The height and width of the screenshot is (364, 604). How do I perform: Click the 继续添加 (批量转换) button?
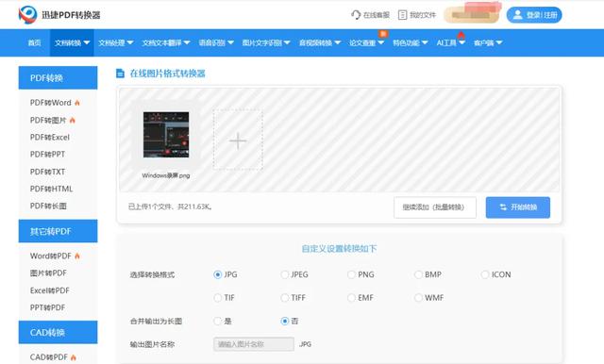point(435,207)
